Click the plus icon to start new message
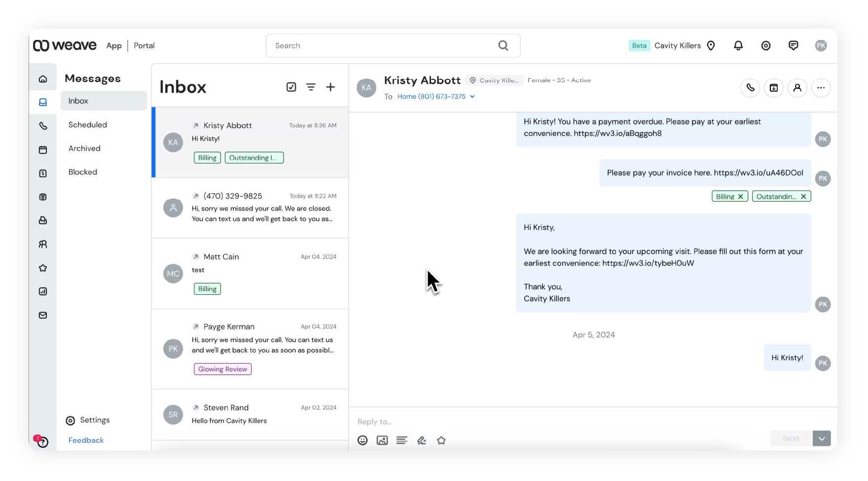Screen dimensions: 868x481 [x=330, y=87]
